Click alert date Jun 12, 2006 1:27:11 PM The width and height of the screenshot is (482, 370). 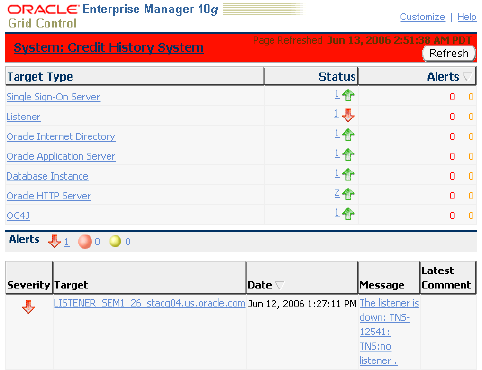click(x=302, y=304)
